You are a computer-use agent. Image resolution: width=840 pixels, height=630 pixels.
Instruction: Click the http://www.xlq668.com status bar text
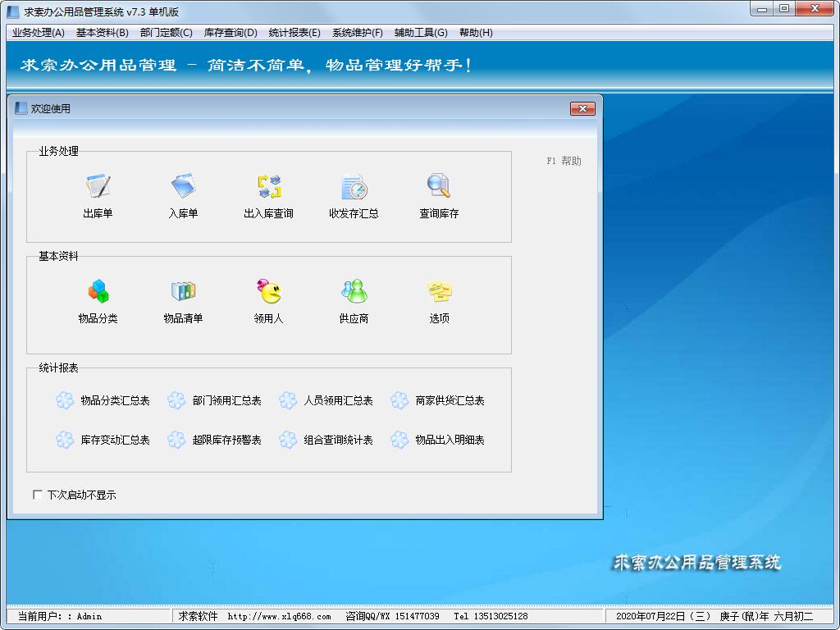pyautogui.click(x=279, y=616)
